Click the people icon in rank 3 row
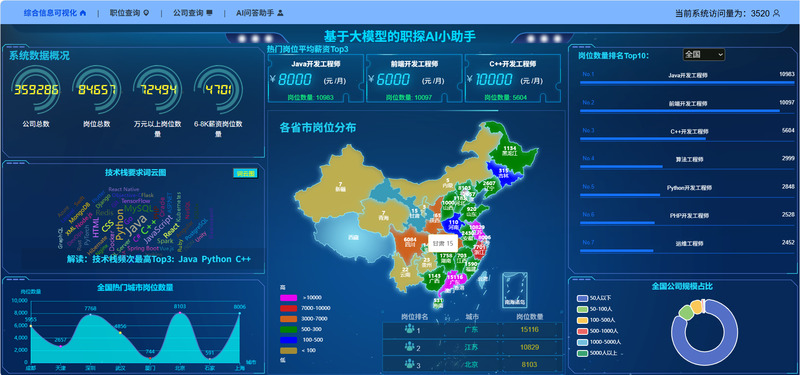The width and height of the screenshot is (800, 375). coord(410,364)
